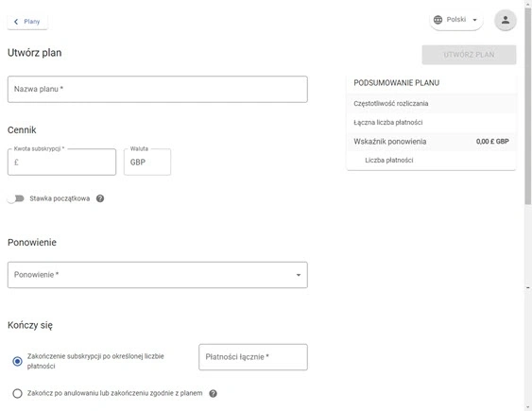
Task: Click the Kwota subskrypcji amount field
Action: (x=61, y=163)
